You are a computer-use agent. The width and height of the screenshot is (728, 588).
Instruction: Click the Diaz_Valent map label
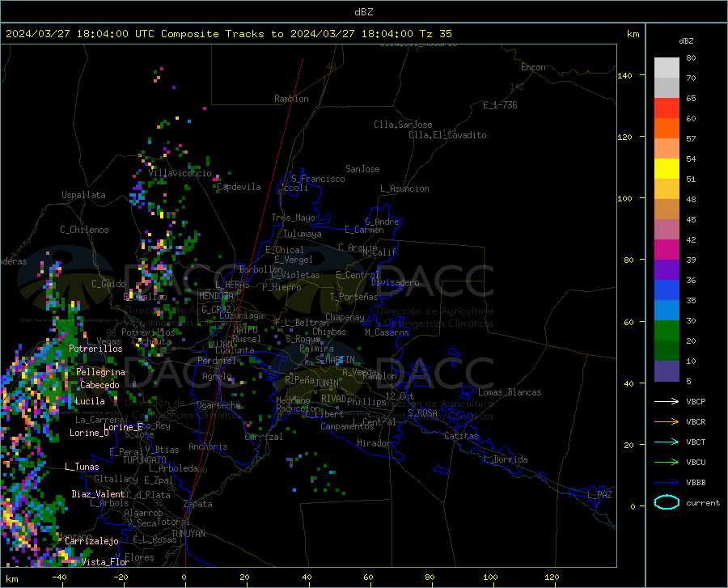[98, 494]
